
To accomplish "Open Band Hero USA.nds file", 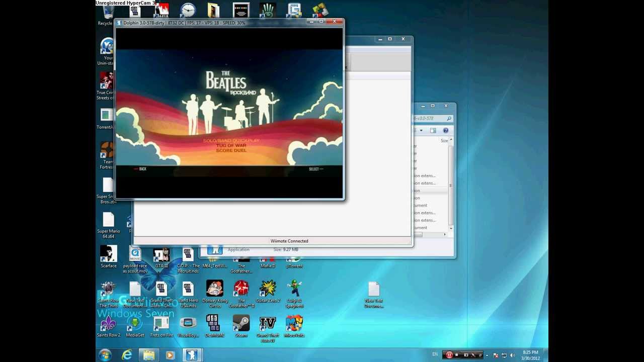I will point(188,295).
